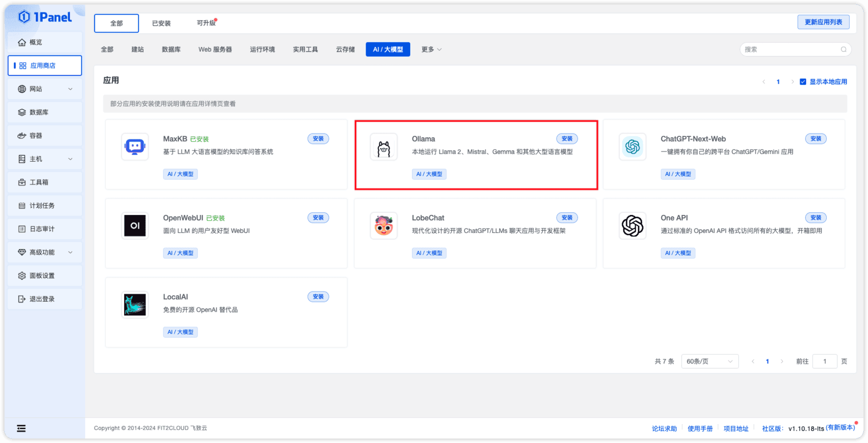Click the 日志审计 log audit icon
This screenshot has width=868, height=443.
(22, 229)
